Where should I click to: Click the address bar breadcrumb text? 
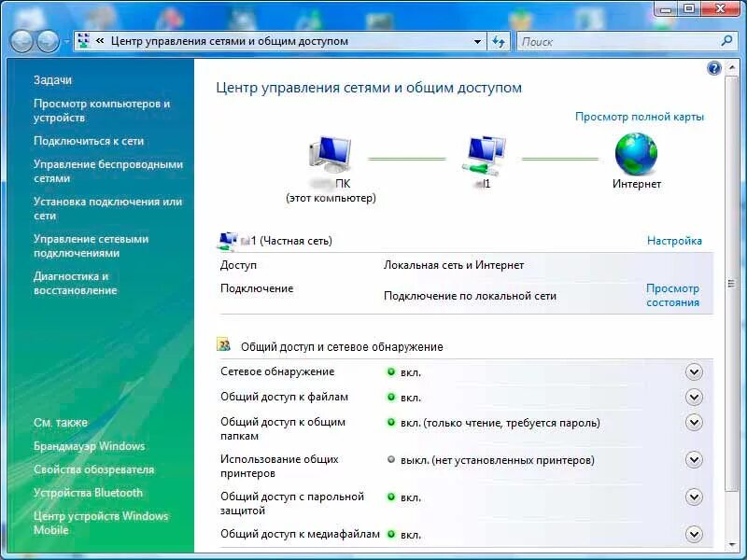(230, 41)
